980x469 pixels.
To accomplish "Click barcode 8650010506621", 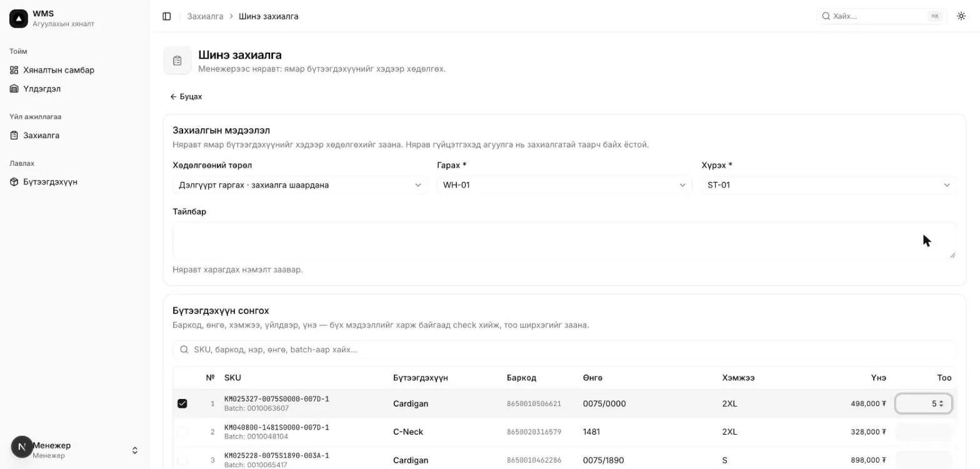I will [x=534, y=404].
